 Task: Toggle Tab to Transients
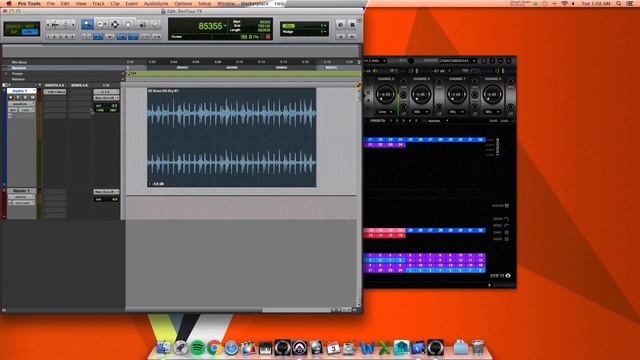point(98,37)
